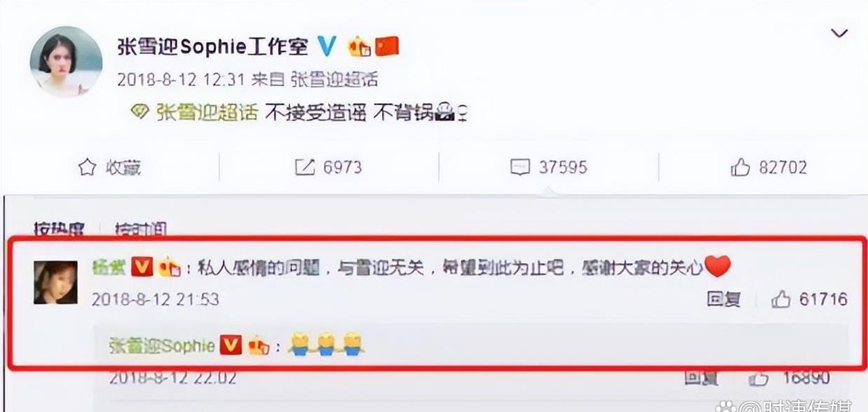Click the crown membership badge beside post author
868x412 pixels.
[358, 46]
